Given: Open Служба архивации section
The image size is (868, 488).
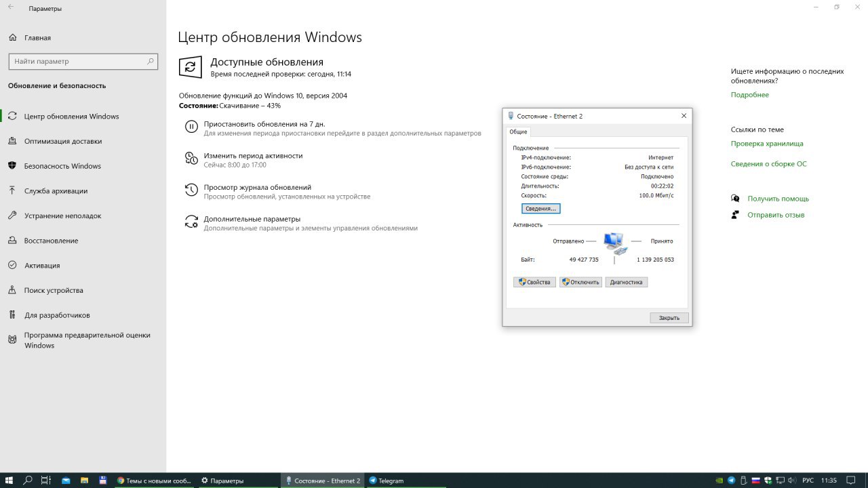Looking at the screenshot, I should [x=56, y=191].
